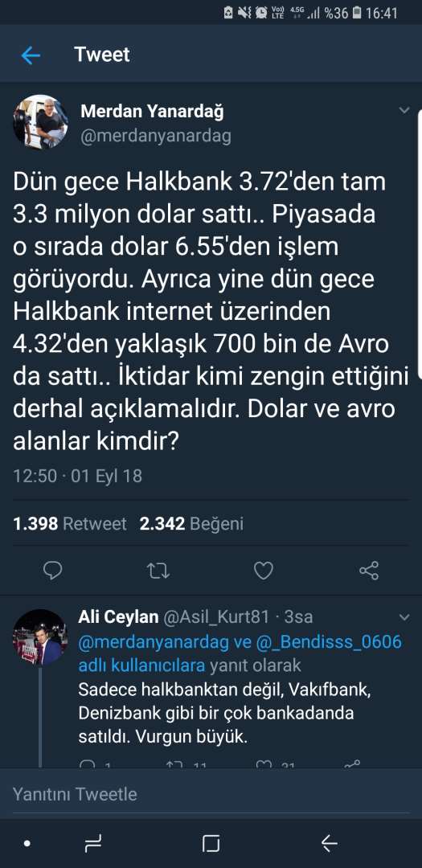
Task: Open Ali Ceylan's profile picture
Action: point(40,637)
